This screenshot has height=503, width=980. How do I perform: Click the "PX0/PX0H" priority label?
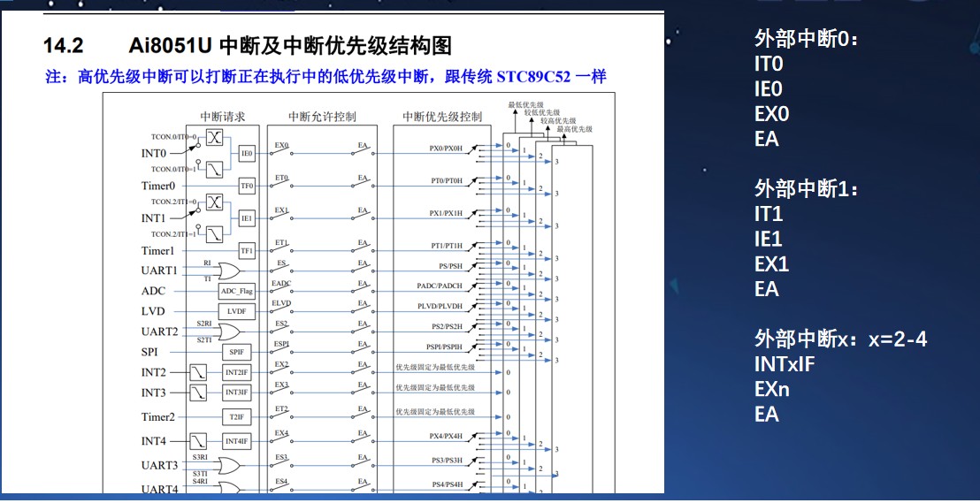[x=446, y=149]
